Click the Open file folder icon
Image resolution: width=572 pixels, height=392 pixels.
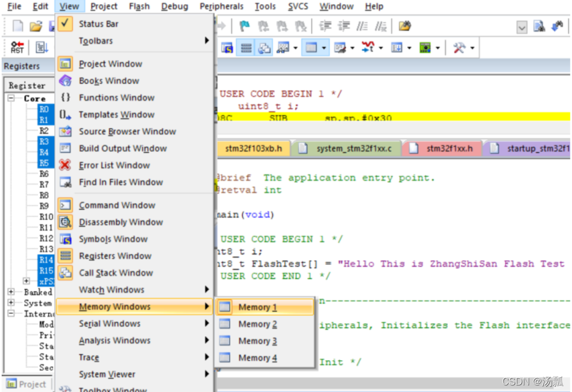tap(36, 26)
